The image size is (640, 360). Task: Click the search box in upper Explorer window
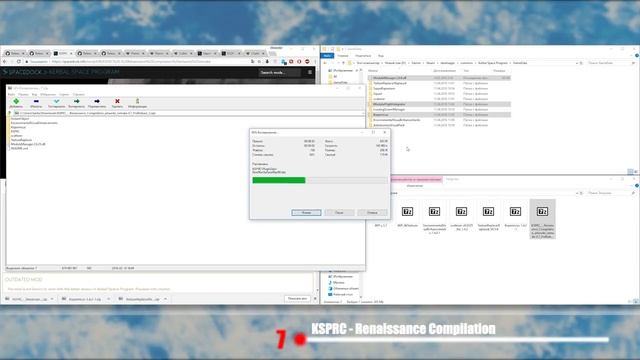(x=611, y=63)
